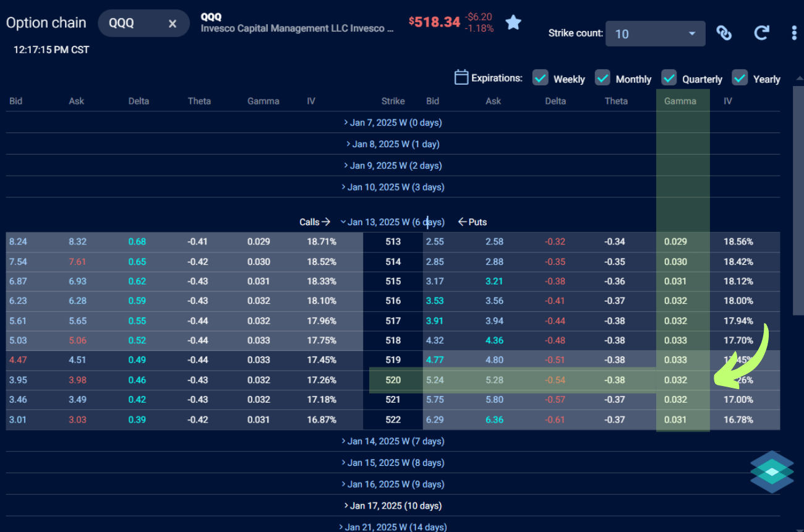Expand Jan 7, 2025 W expiration
The image size is (804, 532).
coord(393,122)
